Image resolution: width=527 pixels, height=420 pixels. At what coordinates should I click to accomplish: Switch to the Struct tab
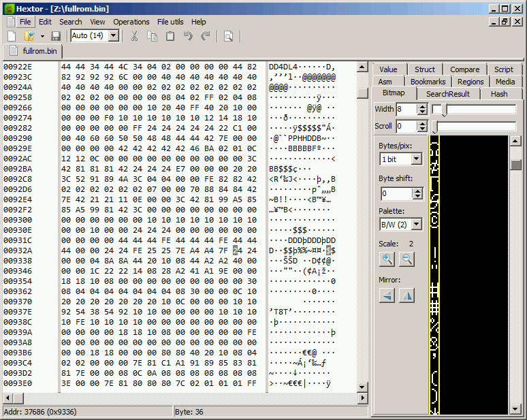[x=424, y=69]
